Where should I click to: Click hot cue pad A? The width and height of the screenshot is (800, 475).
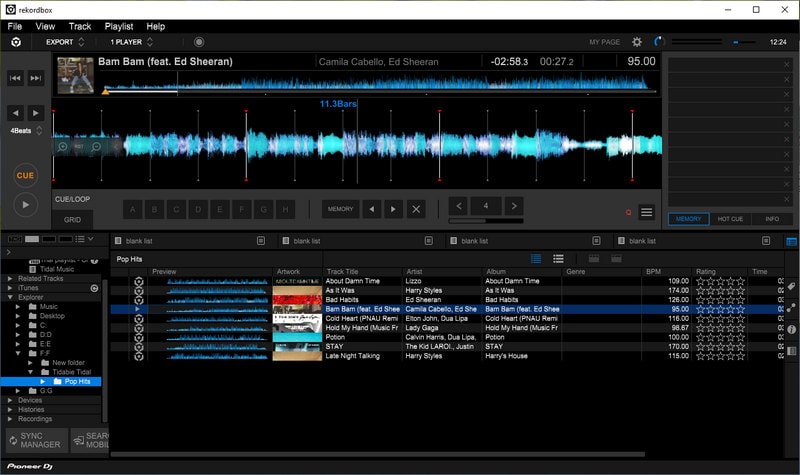tap(133, 209)
